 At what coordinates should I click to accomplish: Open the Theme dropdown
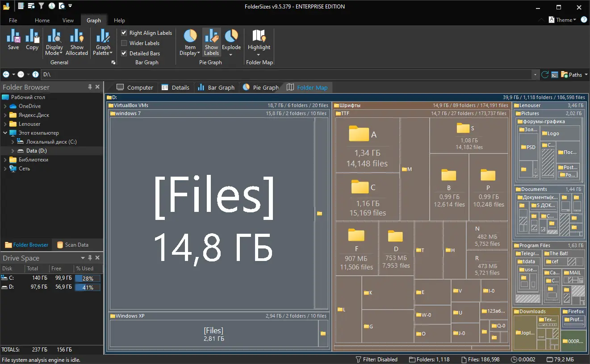coord(562,20)
